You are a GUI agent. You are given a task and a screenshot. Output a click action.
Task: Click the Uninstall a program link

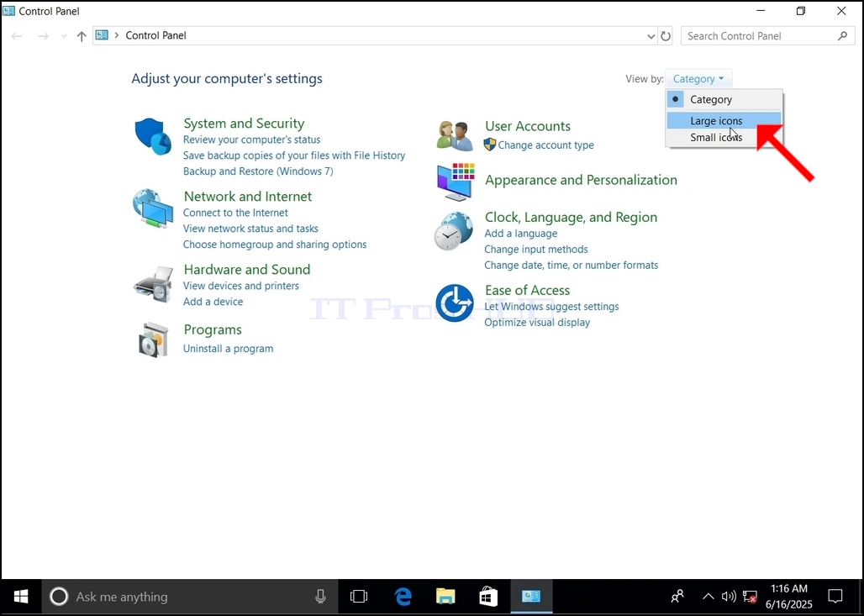228,349
